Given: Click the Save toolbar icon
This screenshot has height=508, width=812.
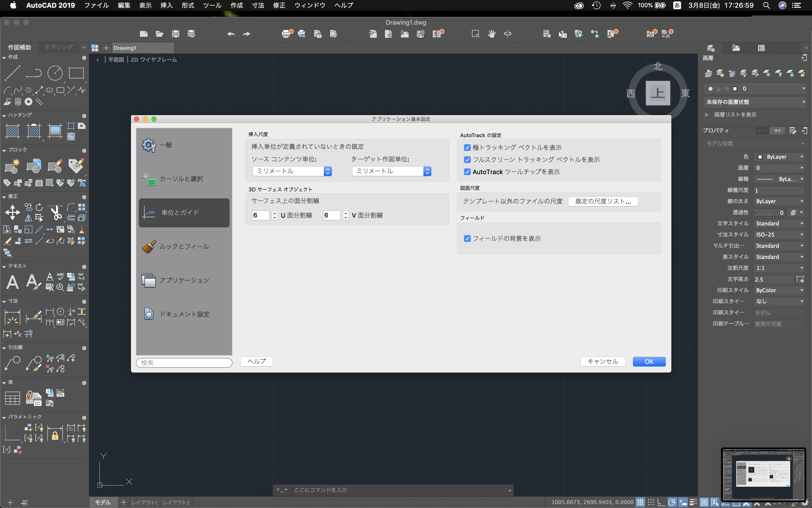Looking at the screenshot, I should point(175,34).
